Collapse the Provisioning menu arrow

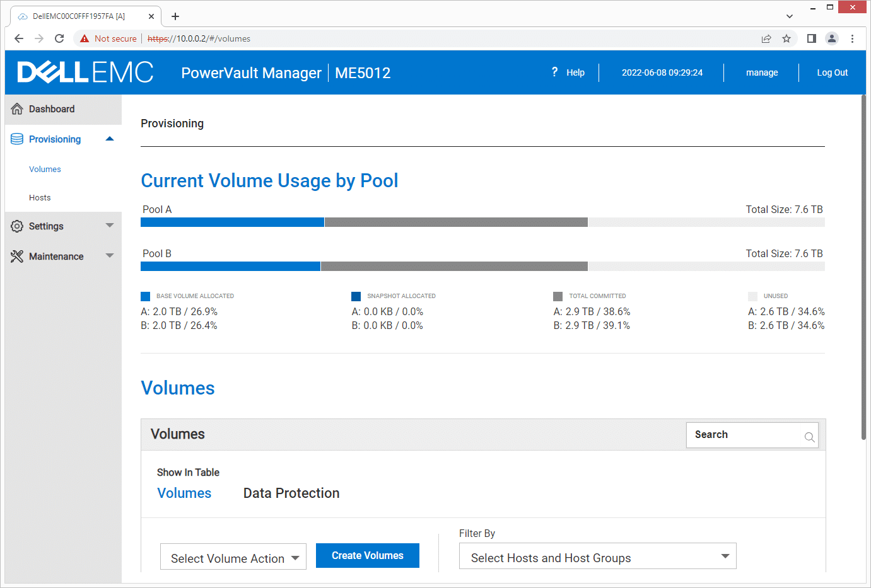point(110,139)
